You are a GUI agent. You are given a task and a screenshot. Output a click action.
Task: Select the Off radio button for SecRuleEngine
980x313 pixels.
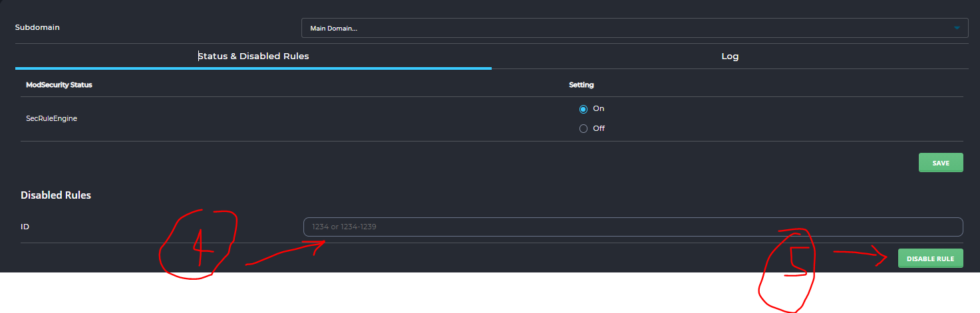[583, 129]
